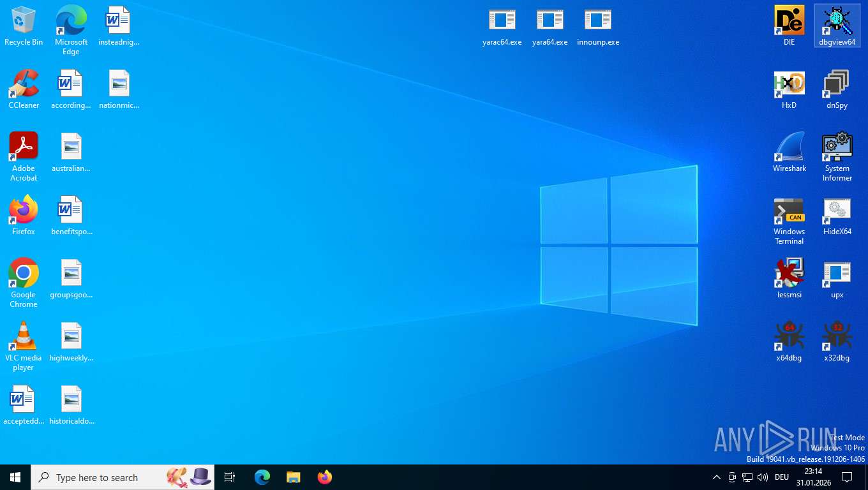Open Edge from the taskbar
Viewport: 868px width, 490px height.
click(x=262, y=477)
